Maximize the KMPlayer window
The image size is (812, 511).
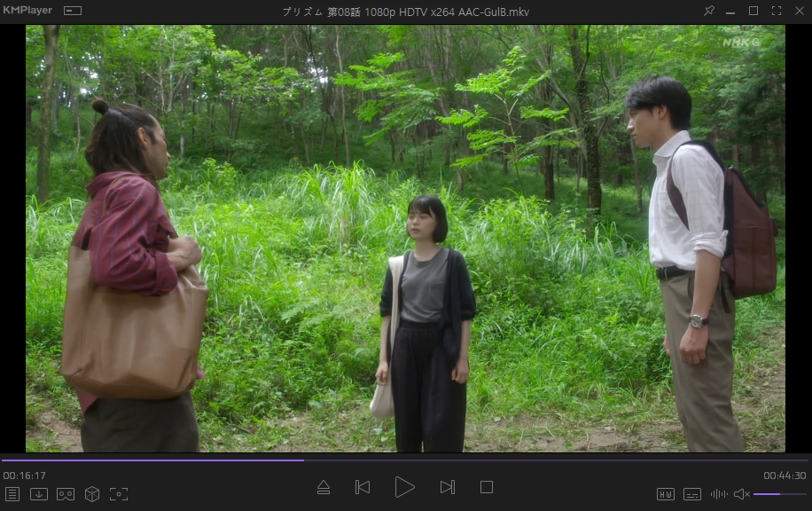pos(753,11)
